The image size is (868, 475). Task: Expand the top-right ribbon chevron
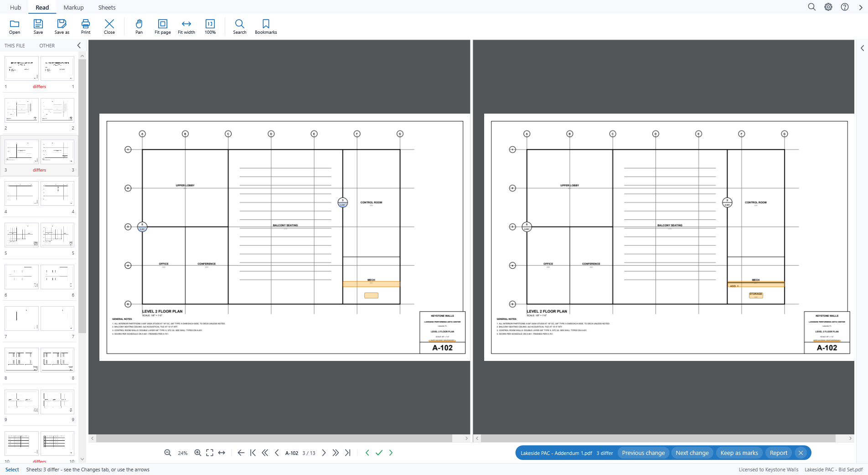[861, 7]
